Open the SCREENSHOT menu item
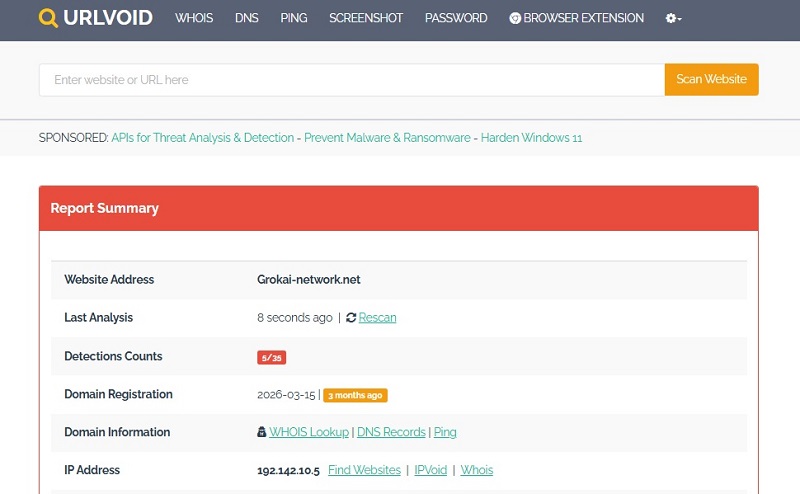This screenshot has width=800, height=494. [x=366, y=18]
